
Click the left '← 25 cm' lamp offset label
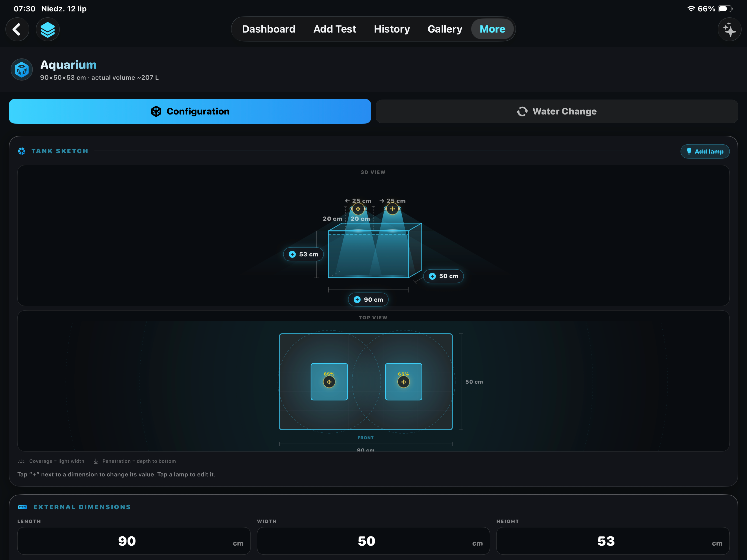pos(358,201)
